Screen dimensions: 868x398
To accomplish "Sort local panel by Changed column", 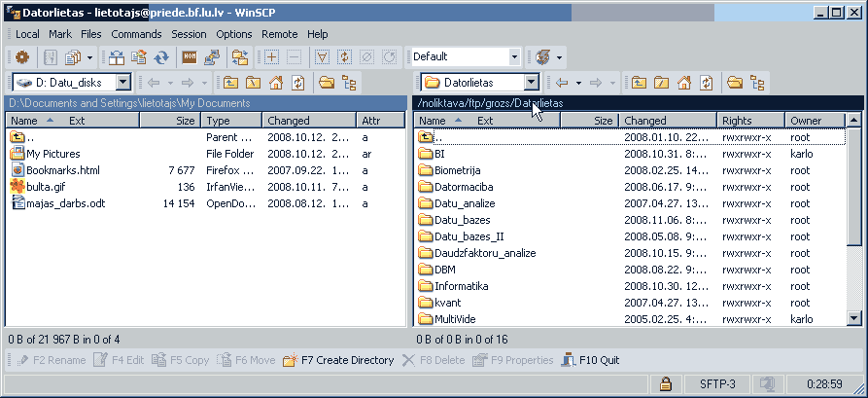I will (309, 121).
